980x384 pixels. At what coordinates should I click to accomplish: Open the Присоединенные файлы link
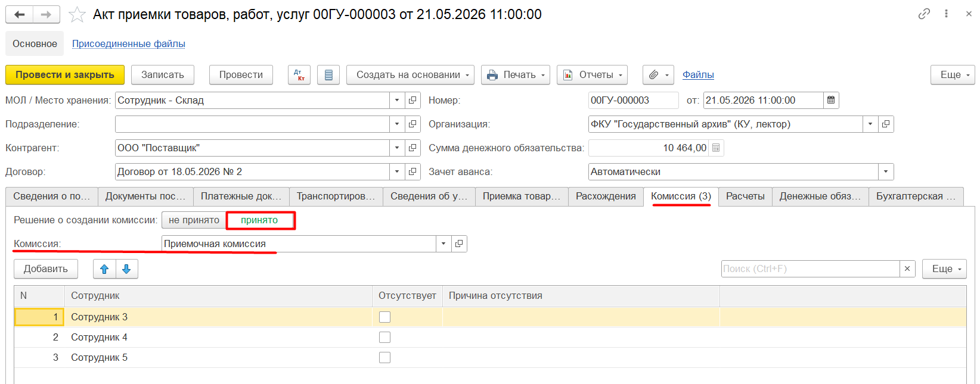coord(129,44)
